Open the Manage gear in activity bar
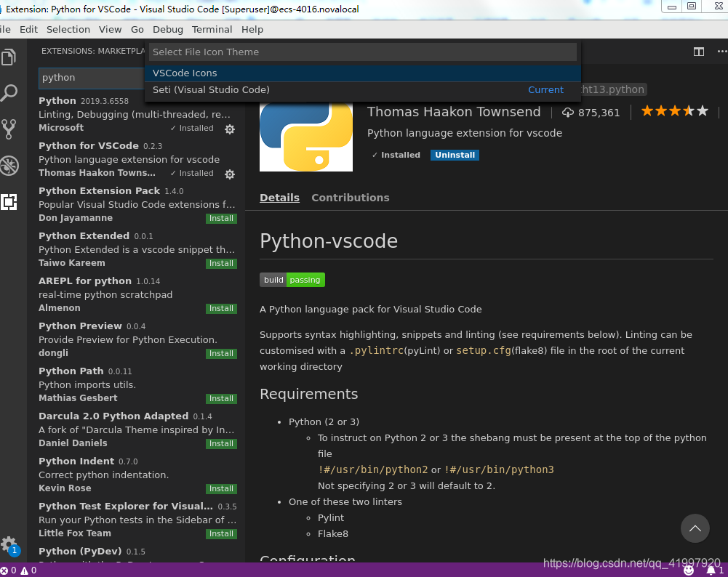 (x=9, y=545)
